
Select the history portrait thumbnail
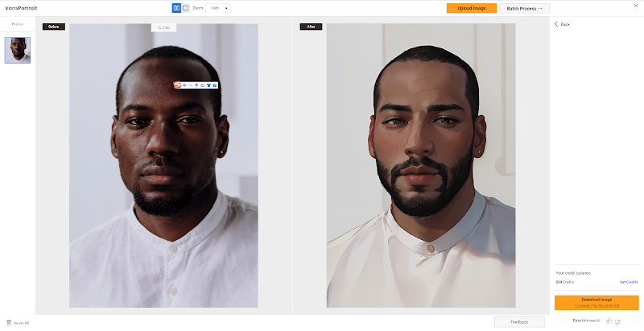pos(18,50)
